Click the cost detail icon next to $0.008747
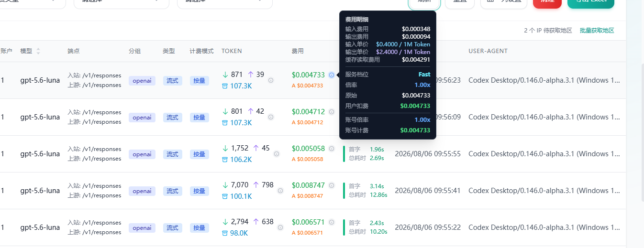 point(332,185)
